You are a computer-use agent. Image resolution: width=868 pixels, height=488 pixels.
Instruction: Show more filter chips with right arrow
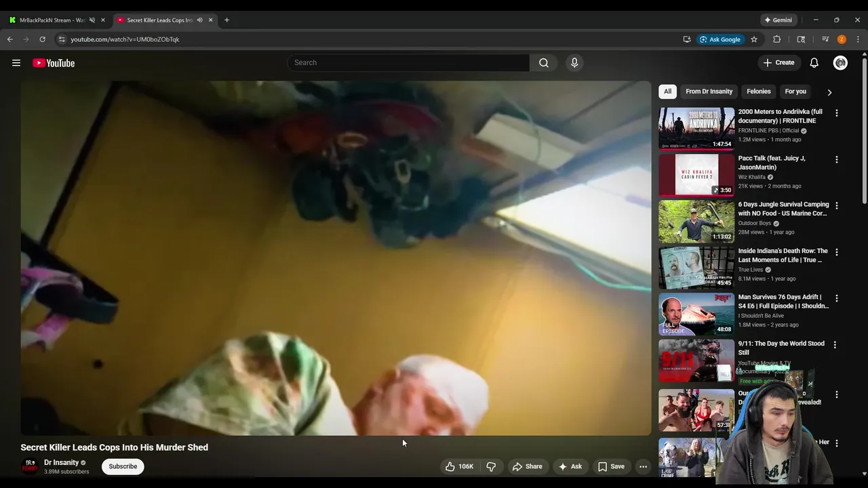(x=829, y=92)
